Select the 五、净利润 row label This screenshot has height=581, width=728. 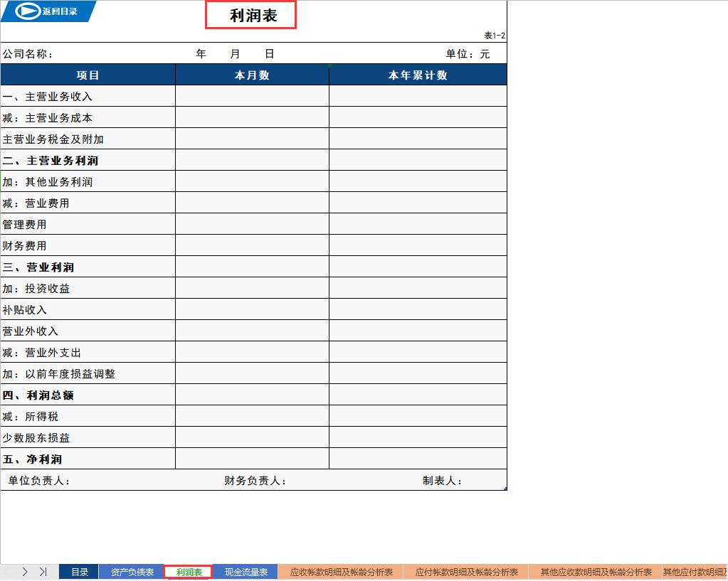click(x=88, y=459)
